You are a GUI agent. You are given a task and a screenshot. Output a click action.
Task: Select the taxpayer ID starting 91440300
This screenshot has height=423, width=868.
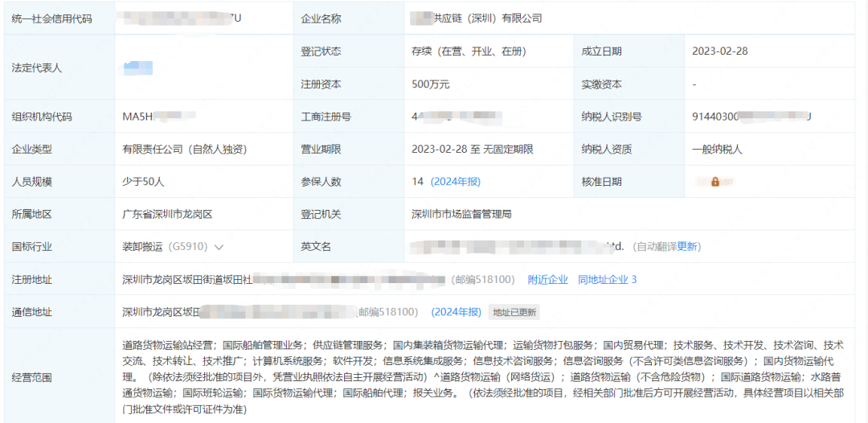751,117
